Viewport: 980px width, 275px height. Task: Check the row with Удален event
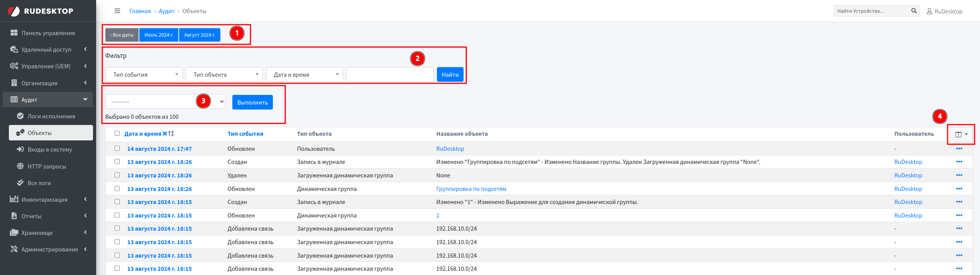coord(117,175)
